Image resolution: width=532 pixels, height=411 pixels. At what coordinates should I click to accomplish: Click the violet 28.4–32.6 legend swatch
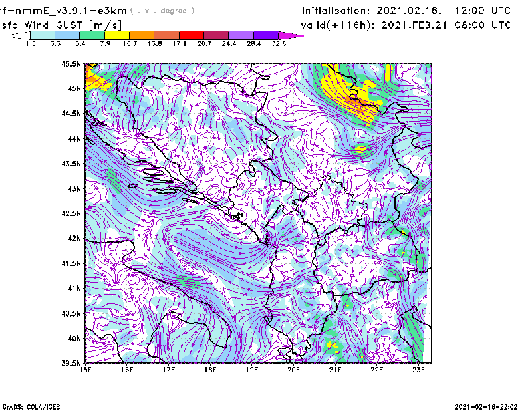pos(266,35)
